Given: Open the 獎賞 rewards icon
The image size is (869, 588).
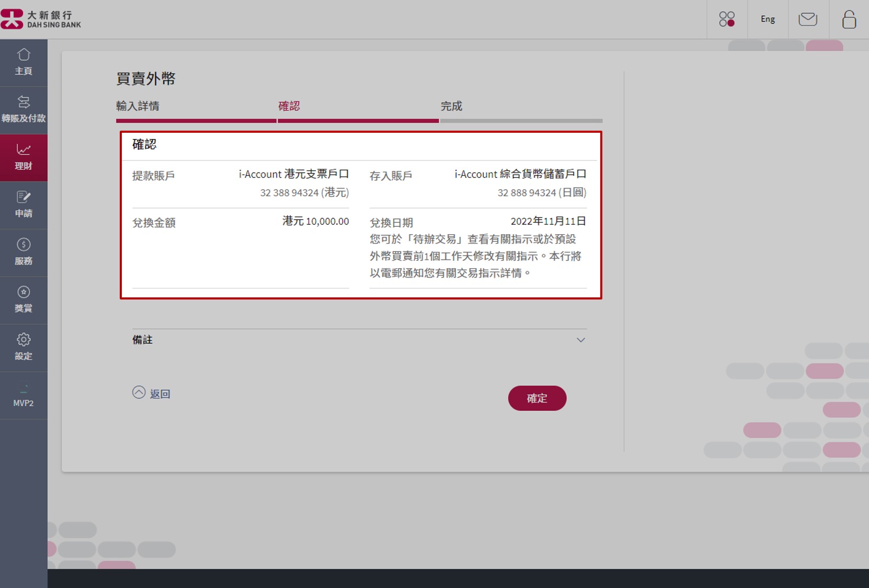Looking at the screenshot, I should (x=24, y=299).
